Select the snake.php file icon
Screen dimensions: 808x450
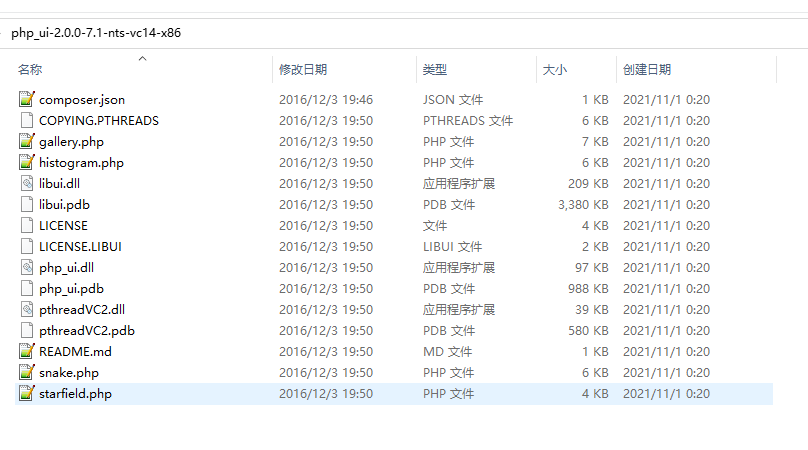(x=26, y=373)
